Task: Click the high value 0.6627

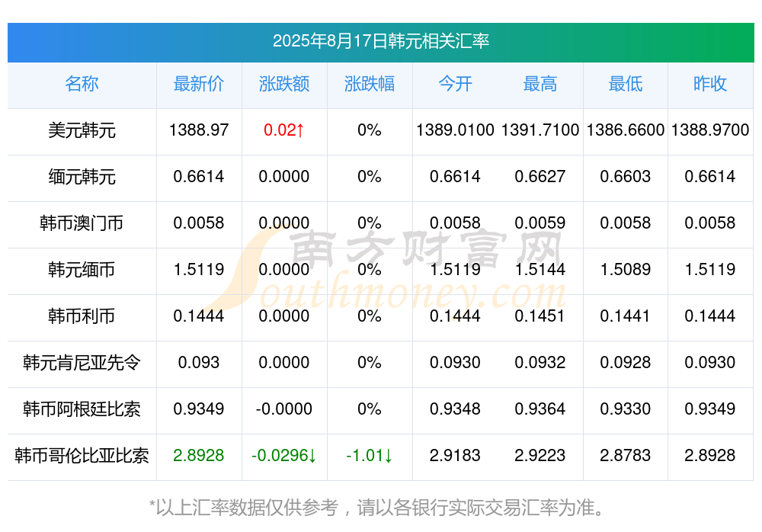Action: pos(540,177)
